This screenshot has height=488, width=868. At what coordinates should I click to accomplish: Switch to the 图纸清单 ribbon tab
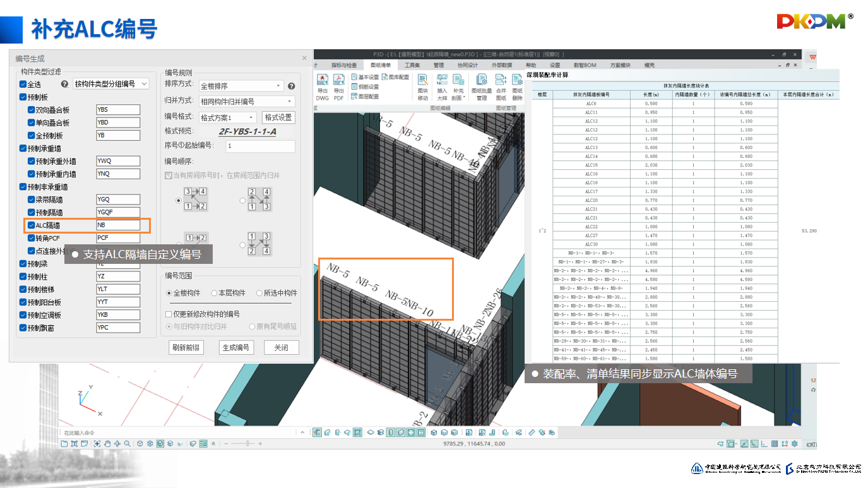tap(381, 65)
